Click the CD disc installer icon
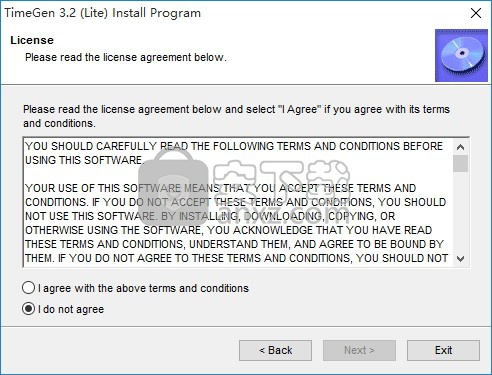The height and width of the screenshot is (375, 492). (461, 55)
